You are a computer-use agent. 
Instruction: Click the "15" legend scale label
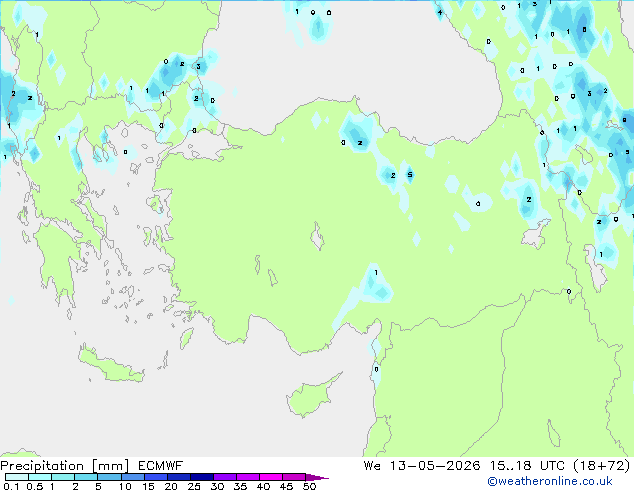148,486
